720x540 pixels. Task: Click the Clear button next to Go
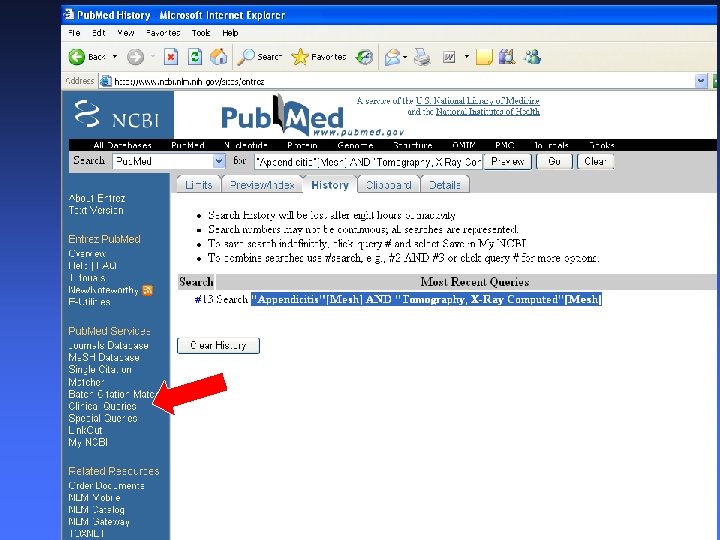(596, 162)
